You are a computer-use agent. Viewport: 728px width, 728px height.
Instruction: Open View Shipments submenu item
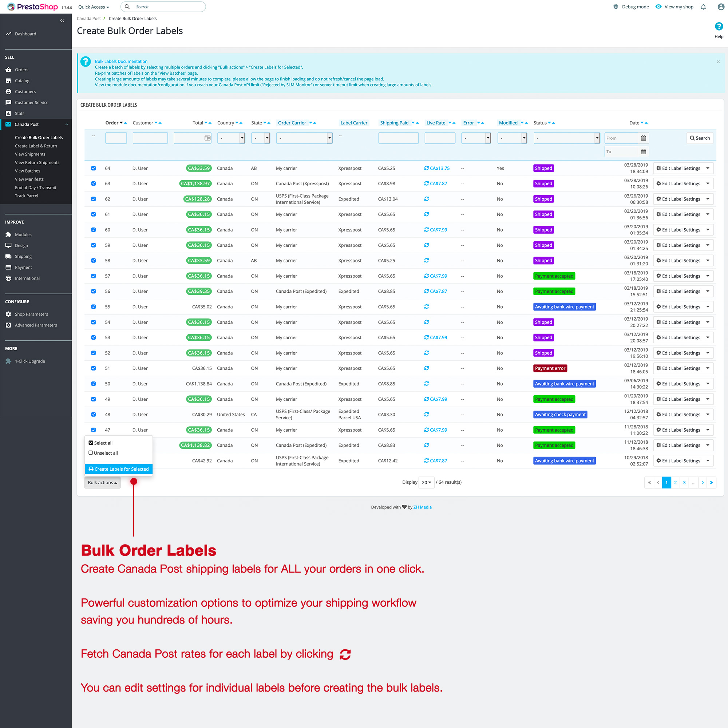tap(30, 154)
